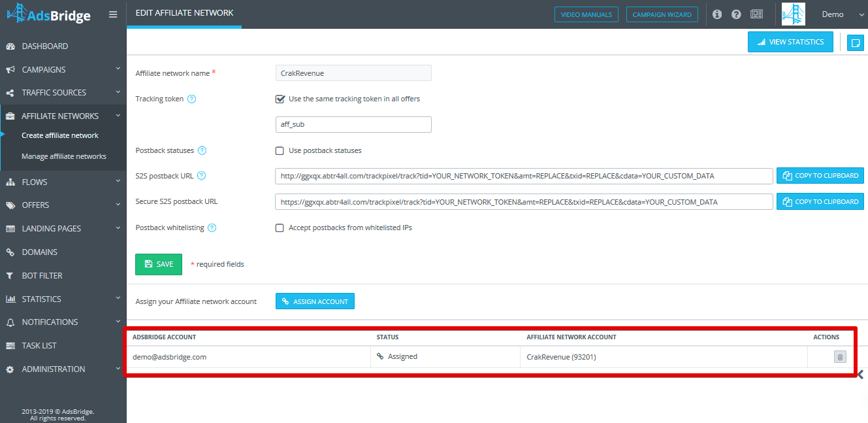Enable the Use postback statuses checkbox
868x423 pixels.
[280, 150]
